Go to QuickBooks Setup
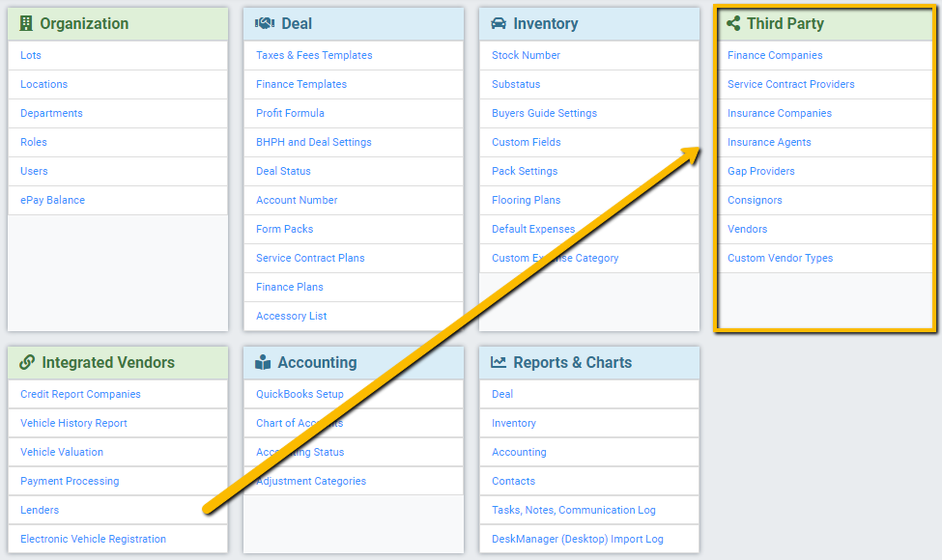The image size is (942, 560). pos(300,394)
